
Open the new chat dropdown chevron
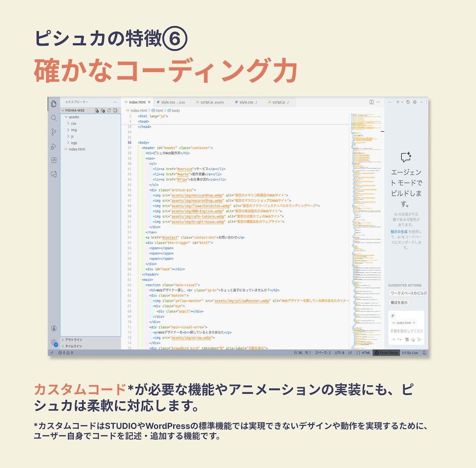pos(402,102)
